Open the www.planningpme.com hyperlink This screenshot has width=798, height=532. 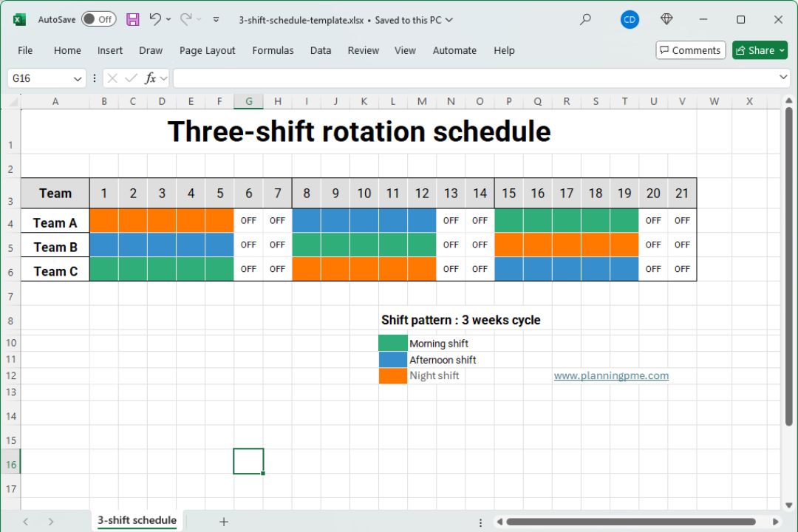[x=611, y=375]
